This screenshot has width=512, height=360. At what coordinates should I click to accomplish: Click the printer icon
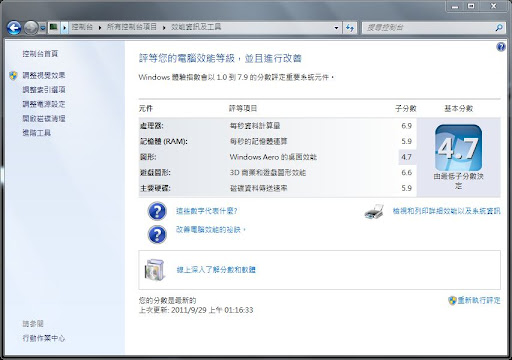click(374, 211)
